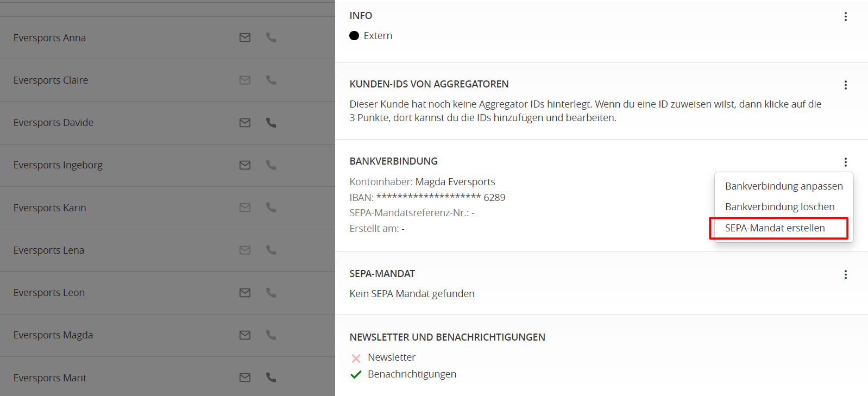Click the email icon for Eversports Anna
The width and height of the screenshot is (868, 396).
[245, 37]
